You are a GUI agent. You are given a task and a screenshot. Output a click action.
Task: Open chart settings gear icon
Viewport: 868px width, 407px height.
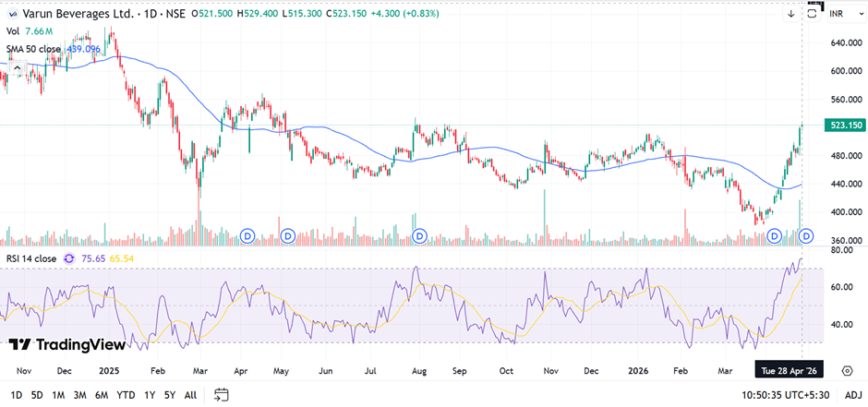click(x=847, y=370)
